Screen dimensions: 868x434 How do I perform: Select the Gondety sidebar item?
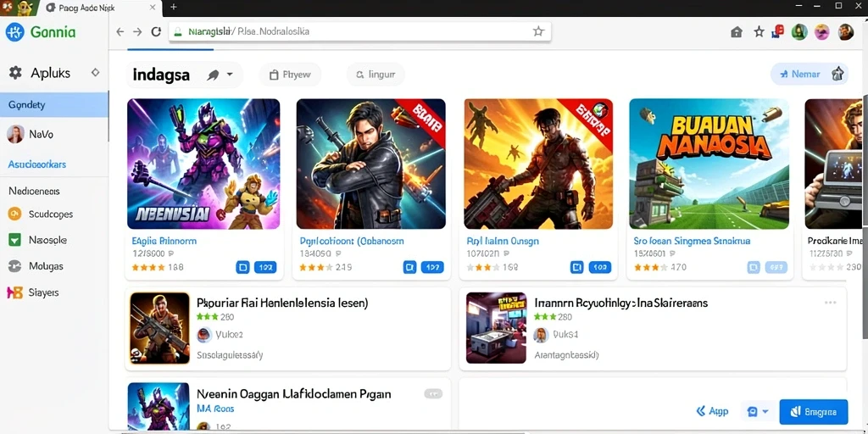pos(54,104)
